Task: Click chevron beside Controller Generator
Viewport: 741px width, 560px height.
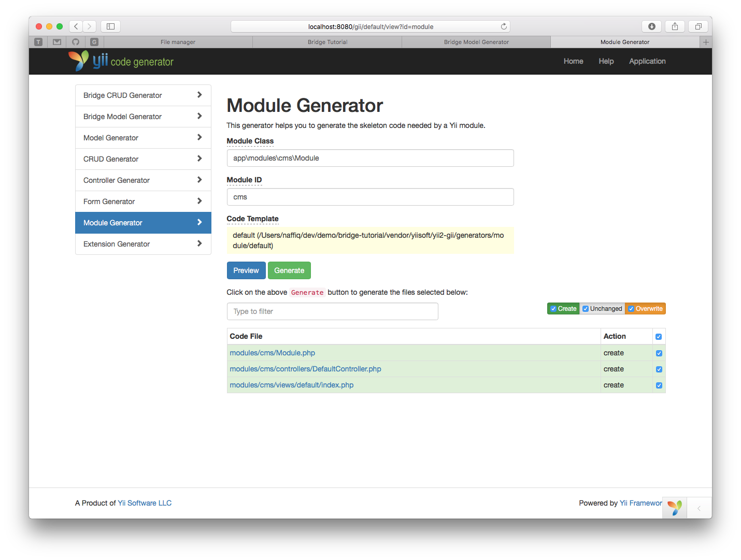Action: (x=199, y=180)
